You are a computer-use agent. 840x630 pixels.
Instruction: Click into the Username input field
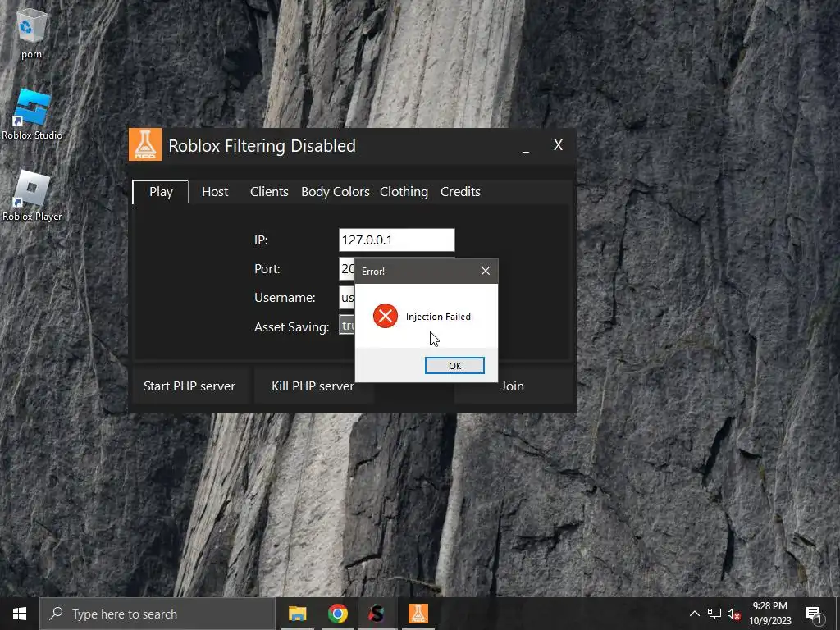[347, 297]
